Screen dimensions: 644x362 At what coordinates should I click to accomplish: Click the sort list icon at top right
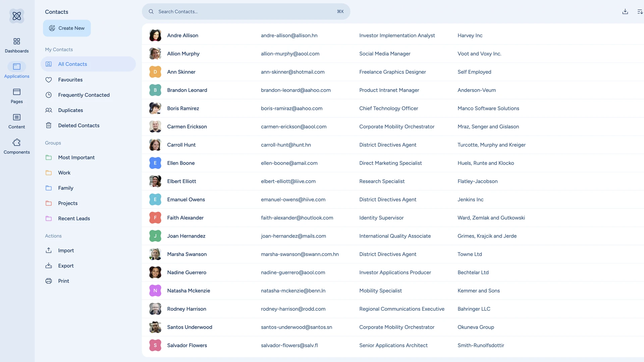tap(640, 12)
